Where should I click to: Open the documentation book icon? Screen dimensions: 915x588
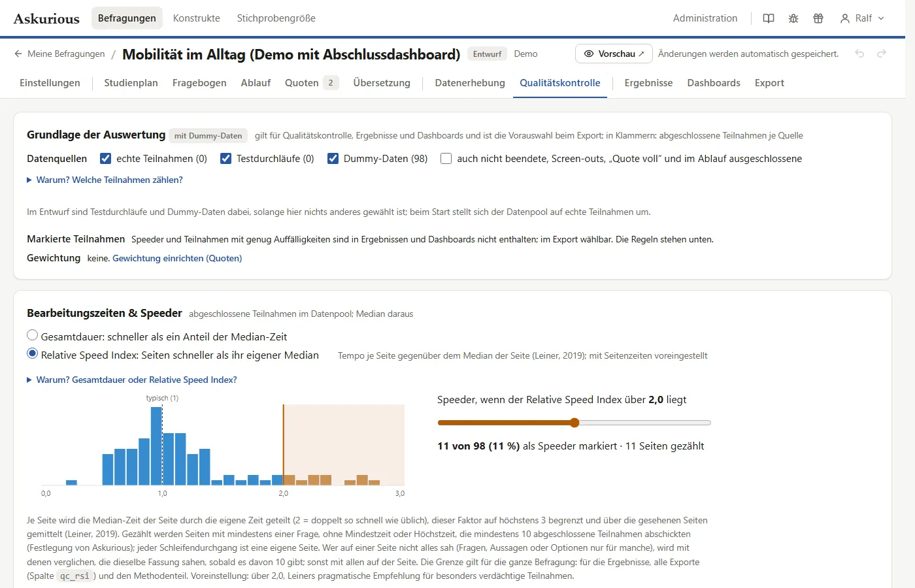tap(769, 18)
